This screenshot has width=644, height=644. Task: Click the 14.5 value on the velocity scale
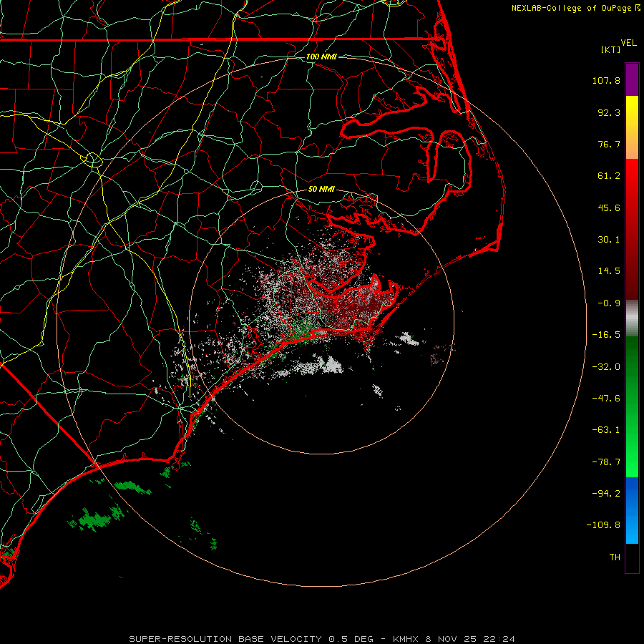609,271
